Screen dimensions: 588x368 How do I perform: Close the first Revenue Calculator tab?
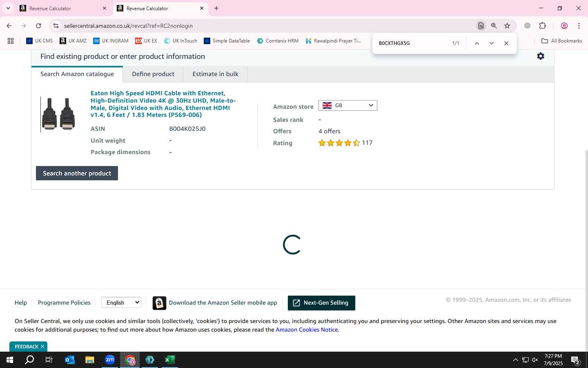tap(105, 8)
